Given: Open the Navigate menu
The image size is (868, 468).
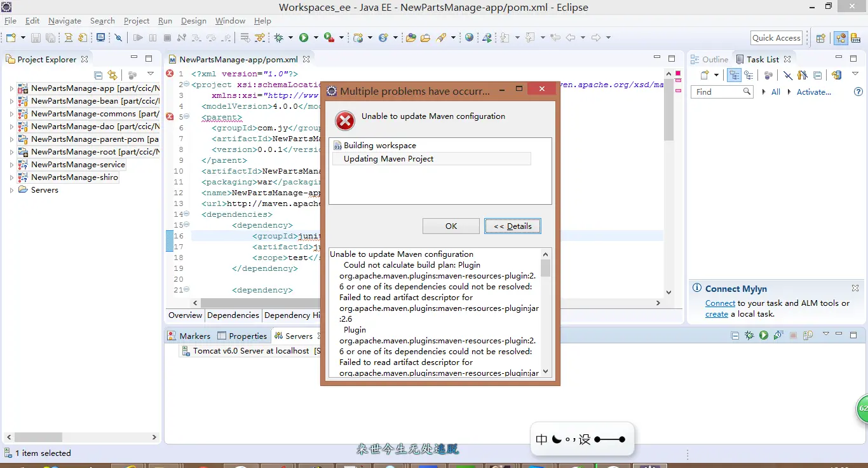Looking at the screenshot, I should pos(65,20).
